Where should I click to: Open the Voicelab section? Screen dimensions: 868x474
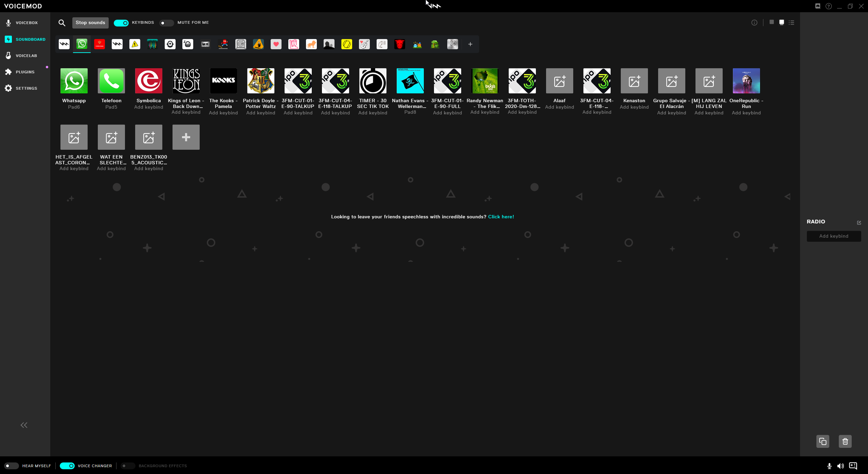pyautogui.click(x=26, y=56)
